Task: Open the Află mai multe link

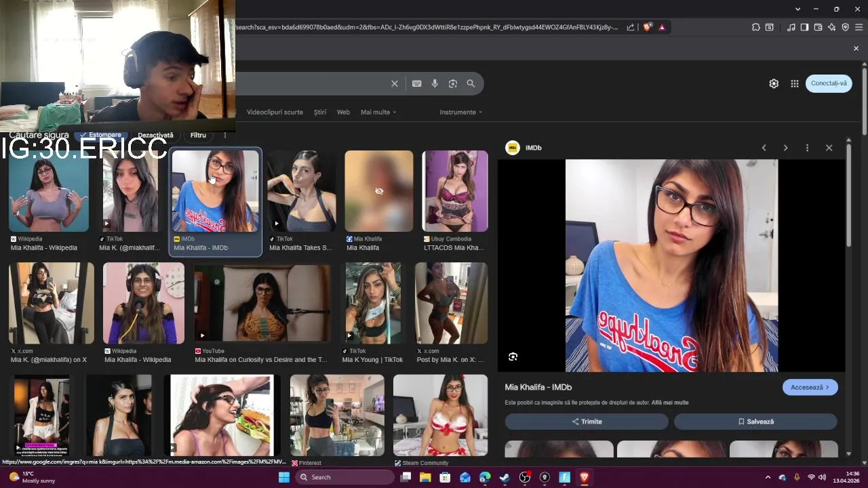Action: [x=670, y=403]
